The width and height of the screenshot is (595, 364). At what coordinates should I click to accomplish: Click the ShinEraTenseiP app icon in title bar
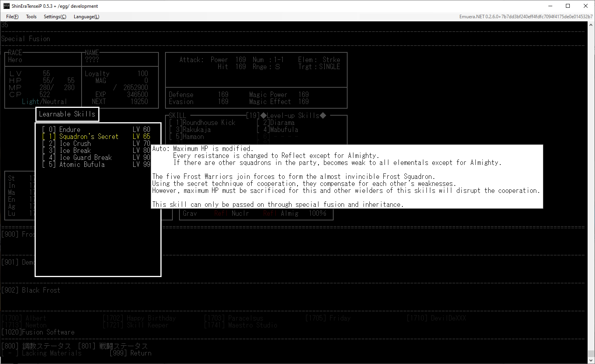[6, 6]
